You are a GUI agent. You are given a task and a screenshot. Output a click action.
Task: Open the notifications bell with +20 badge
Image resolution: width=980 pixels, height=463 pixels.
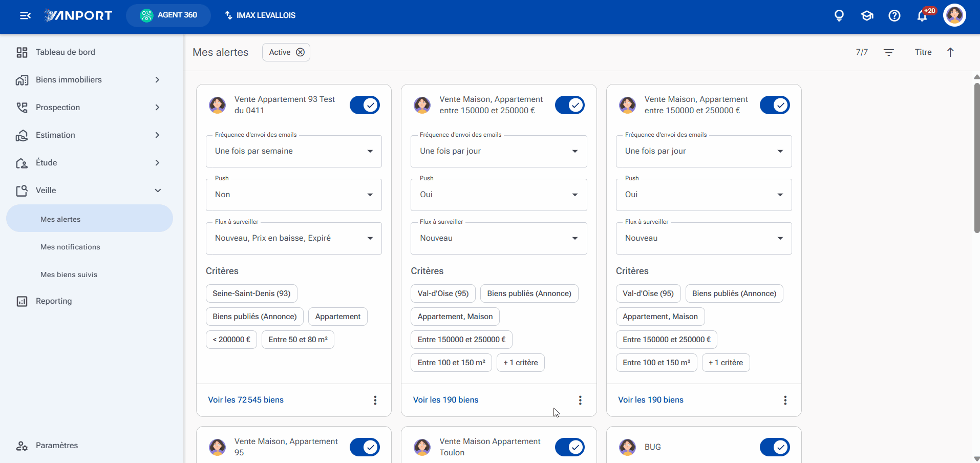tap(922, 15)
